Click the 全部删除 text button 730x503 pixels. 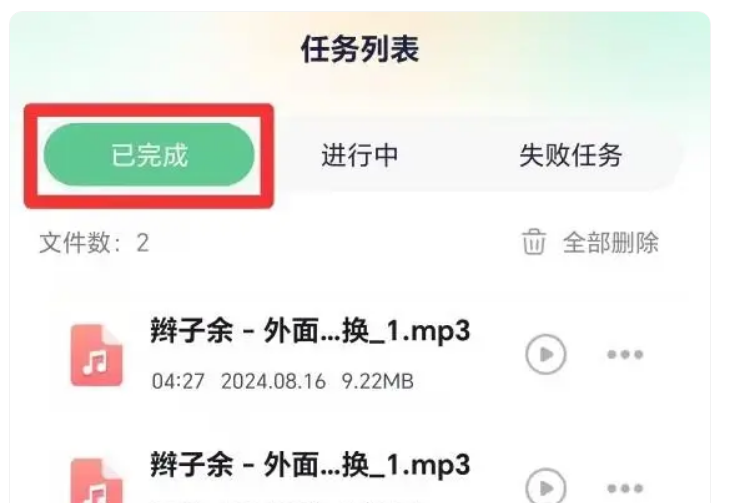pyautogui.click(x=611, y=243)
